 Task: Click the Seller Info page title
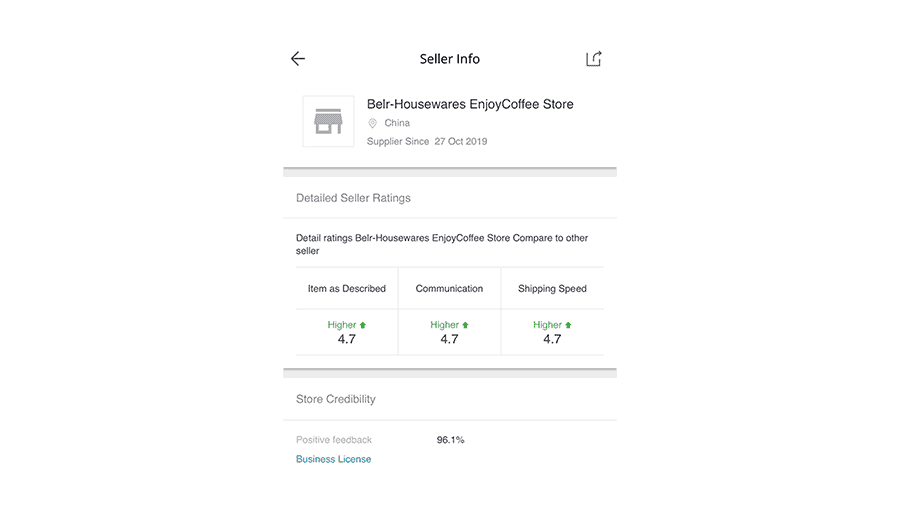click(449, 59)
